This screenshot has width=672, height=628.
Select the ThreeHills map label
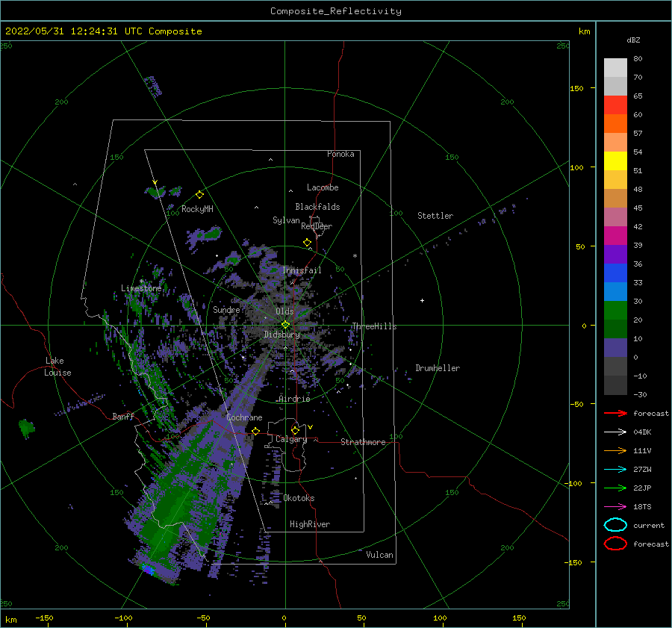click(x=374, y=326)
